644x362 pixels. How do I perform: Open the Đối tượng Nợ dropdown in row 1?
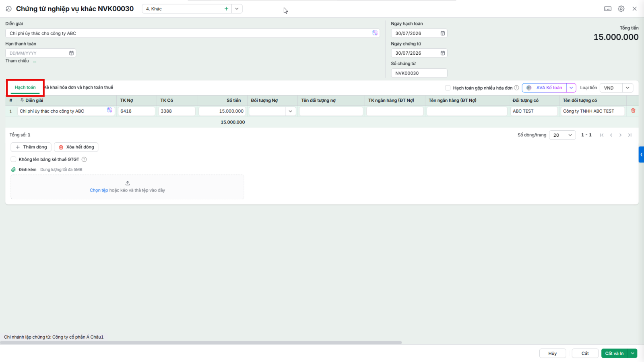[x=290, y=111]
